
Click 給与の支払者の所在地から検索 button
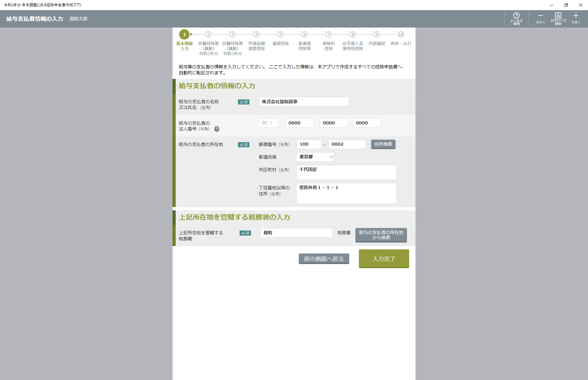point(381,235)
